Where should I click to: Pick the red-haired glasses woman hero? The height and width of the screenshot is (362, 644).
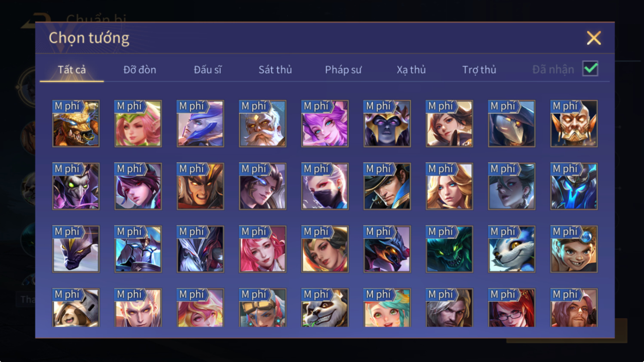[512, 308]
